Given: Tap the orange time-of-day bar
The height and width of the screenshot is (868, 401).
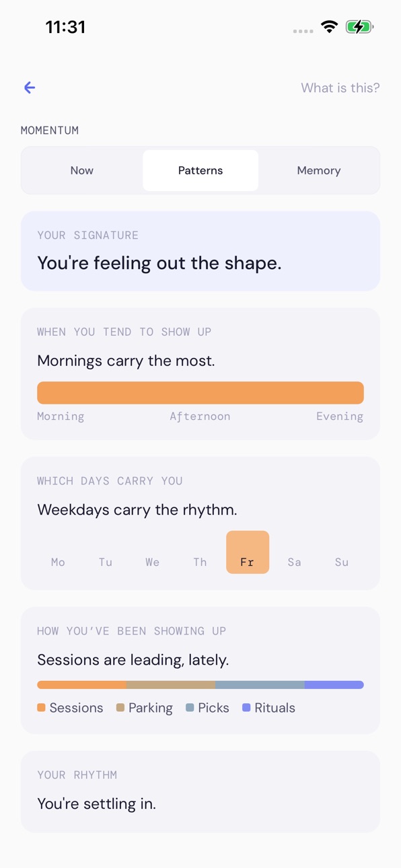Looking at the screenshot, I should [200, 393].
